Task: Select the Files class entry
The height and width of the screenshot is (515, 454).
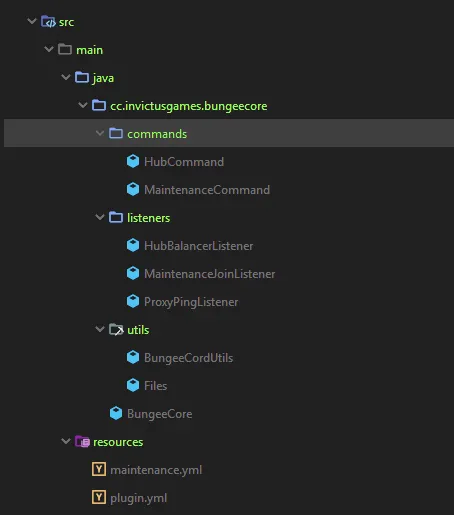Action: point(155,386)
